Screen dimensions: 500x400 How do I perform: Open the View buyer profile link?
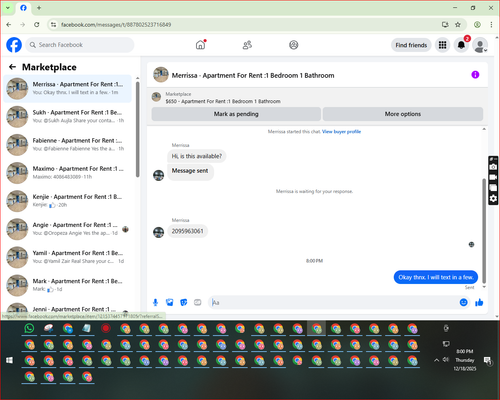341,132
